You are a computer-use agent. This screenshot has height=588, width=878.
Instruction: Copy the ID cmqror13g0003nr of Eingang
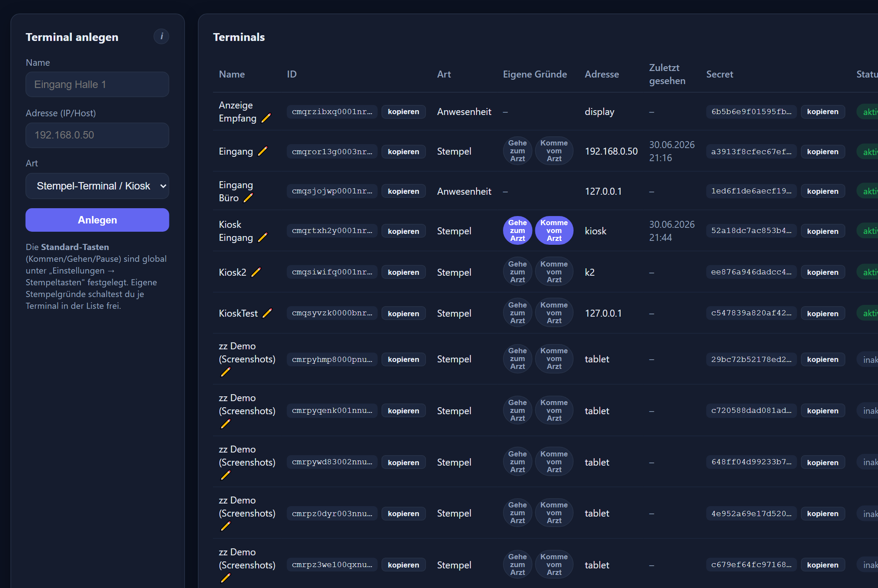[x=403, y=152]
